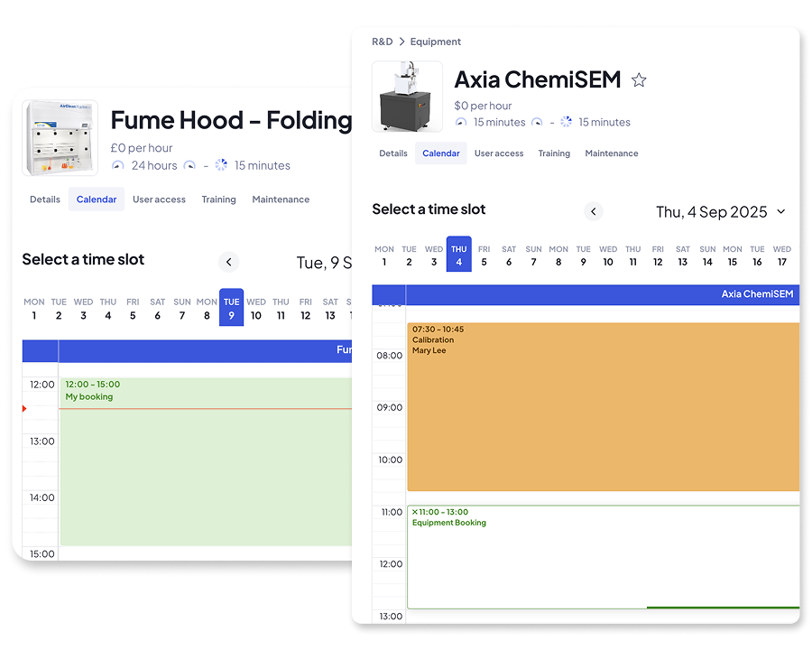Select MON 1 in Axia ChemiSEM date strip

384,255
